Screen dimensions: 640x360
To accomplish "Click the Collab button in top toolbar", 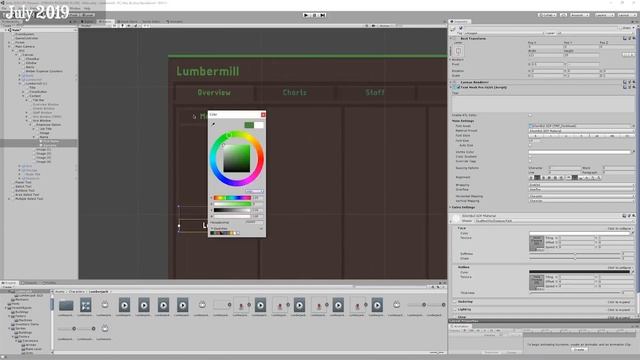I will [x=547, y=15].
